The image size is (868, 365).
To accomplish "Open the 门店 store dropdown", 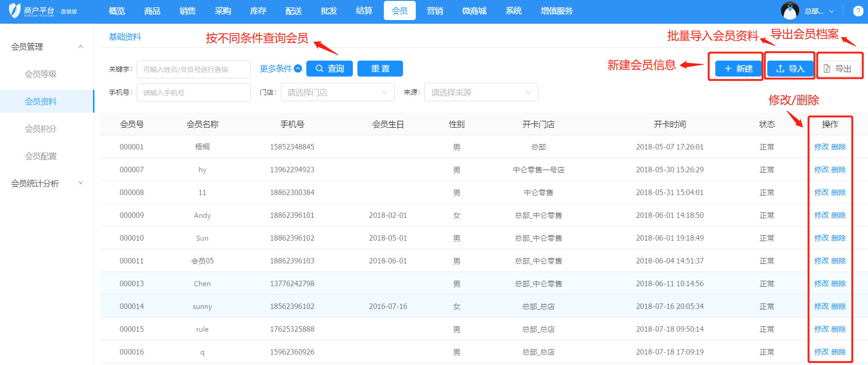I will [x=337, y=93].
